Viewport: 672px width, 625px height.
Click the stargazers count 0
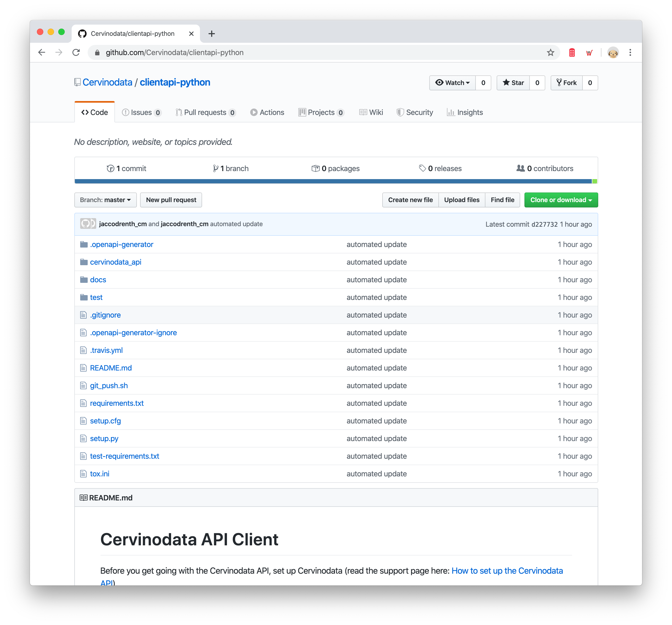tap(537, 83)
